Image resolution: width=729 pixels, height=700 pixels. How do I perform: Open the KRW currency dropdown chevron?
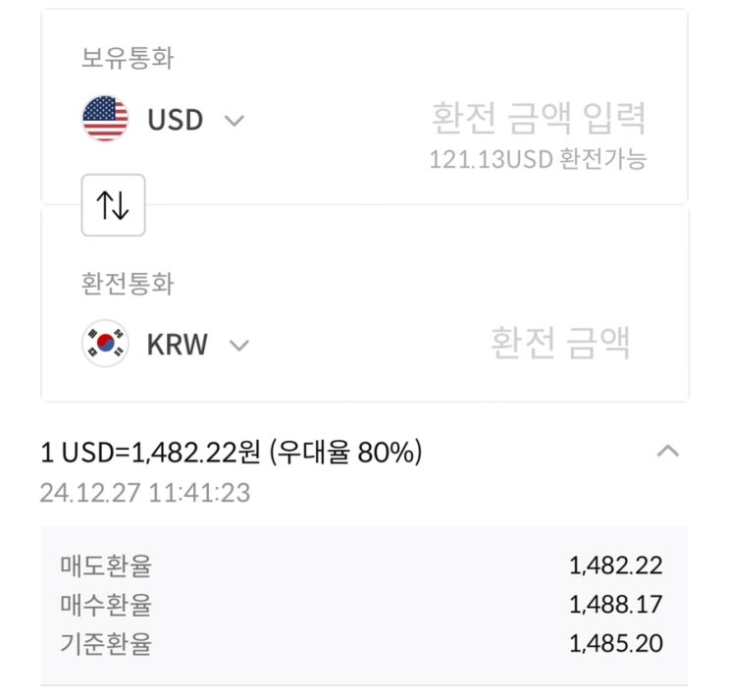click(x=238, y=346)
